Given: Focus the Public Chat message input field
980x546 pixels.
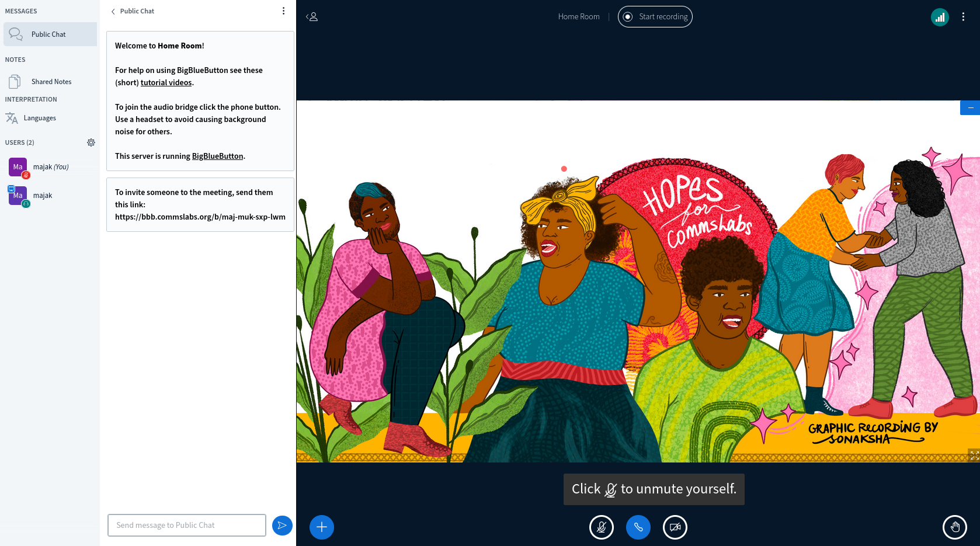Looking at the screenshot, I should 186,526.
